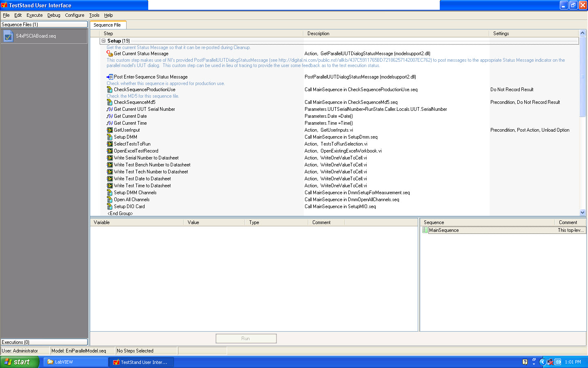The width and height of the screenshot is (588, 368).
Task: Click the Setup DMM step icon
Action: (109, 137)
